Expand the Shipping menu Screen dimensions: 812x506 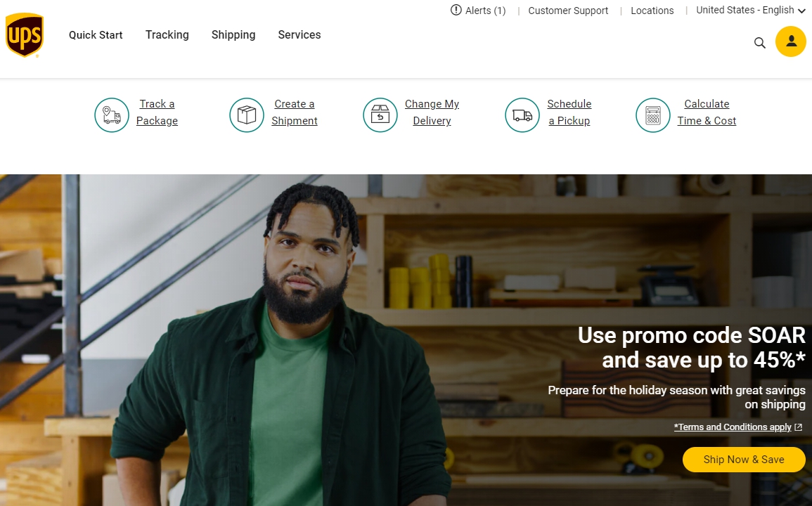pyautogui.click(x=233, y=34)
